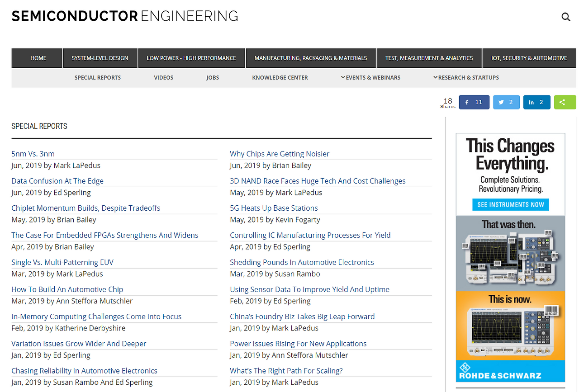Open the System-Level Design menu
The image size is (579, 392).
pyautogui.click(x=100, y=58)
